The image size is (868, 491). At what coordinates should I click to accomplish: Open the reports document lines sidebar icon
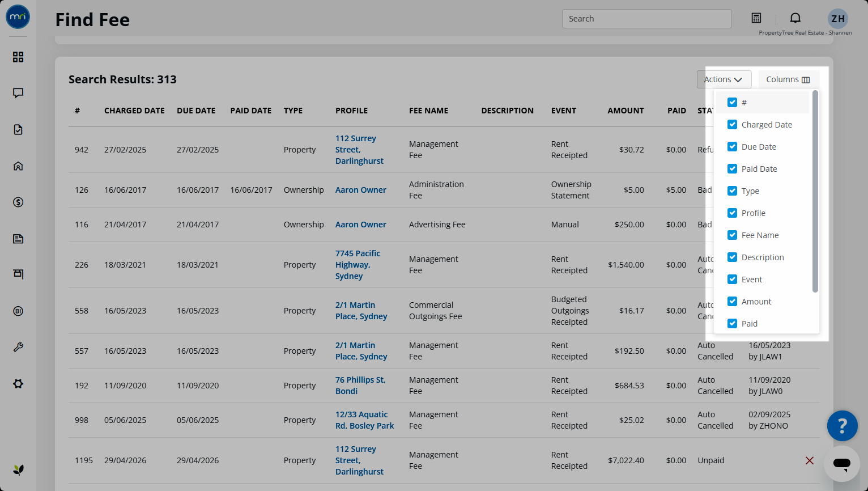point(18,239)
